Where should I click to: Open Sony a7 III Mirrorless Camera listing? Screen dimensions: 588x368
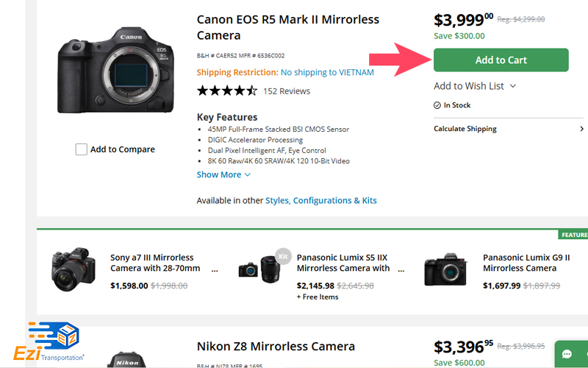coord(155,263)
